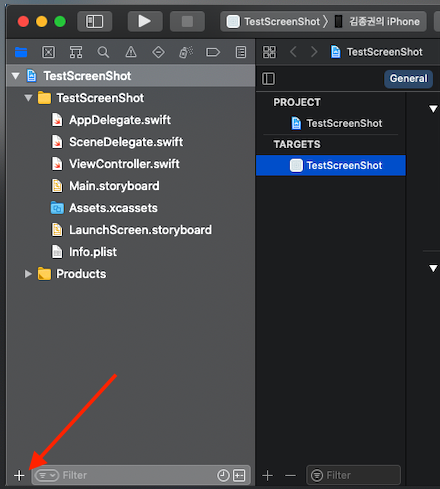Show only recent files clock filter
440x489 pixels.
pos(223,475)
